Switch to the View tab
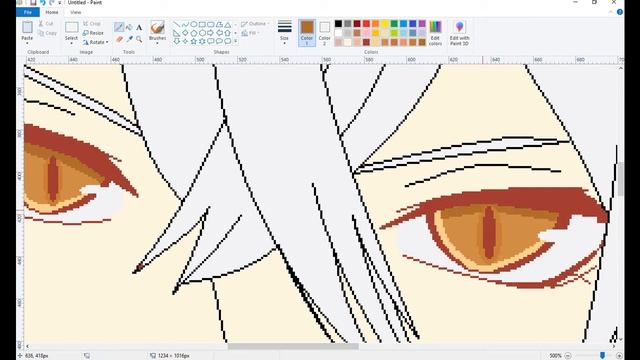This screenshot has width=640, height=360. (76, 12)
